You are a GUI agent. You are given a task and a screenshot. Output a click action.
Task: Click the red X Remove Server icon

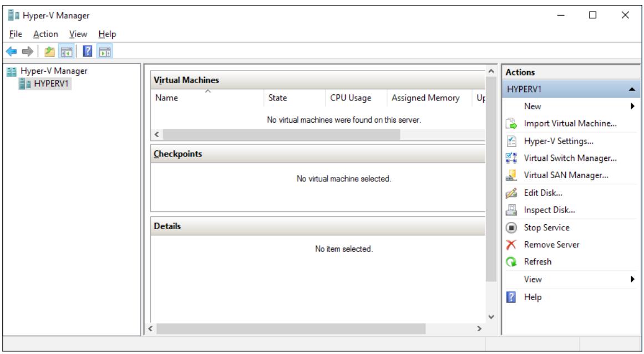tap(511, 245)
